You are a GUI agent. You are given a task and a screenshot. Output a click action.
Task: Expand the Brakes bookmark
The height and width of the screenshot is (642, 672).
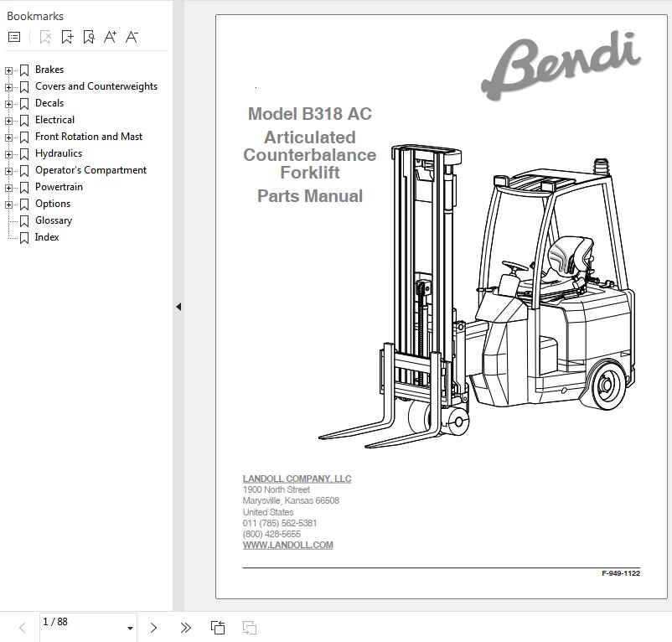tap(8, 70)
